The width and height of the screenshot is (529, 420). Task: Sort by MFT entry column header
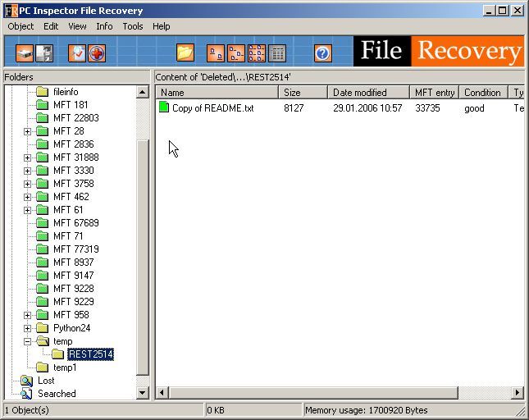click(435, 92)
